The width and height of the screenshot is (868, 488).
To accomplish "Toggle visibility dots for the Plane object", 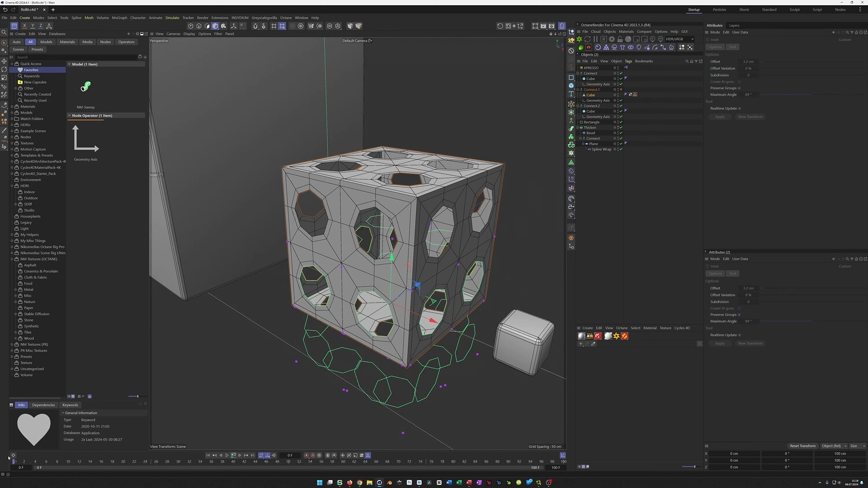I will [x=617, y=144].
